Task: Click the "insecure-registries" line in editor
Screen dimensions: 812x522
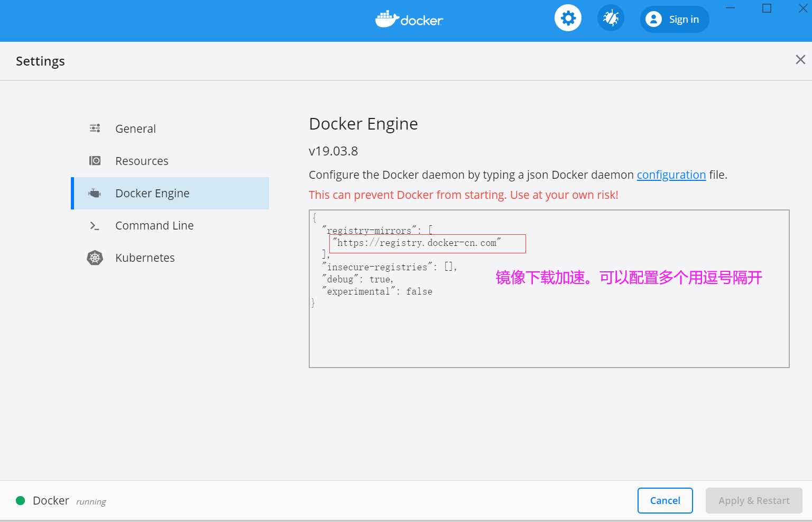Action: pos(389,267)
